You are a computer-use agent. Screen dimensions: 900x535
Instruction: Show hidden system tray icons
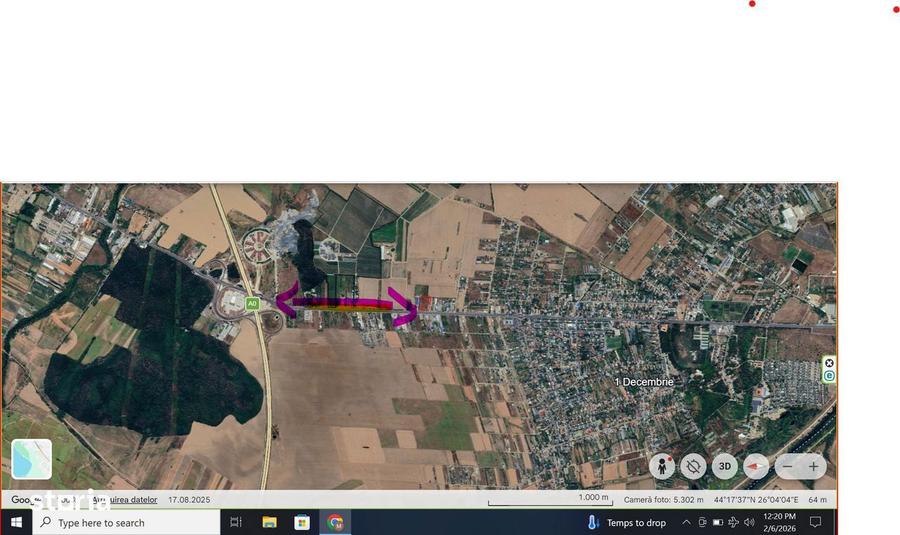pos(686,522)
